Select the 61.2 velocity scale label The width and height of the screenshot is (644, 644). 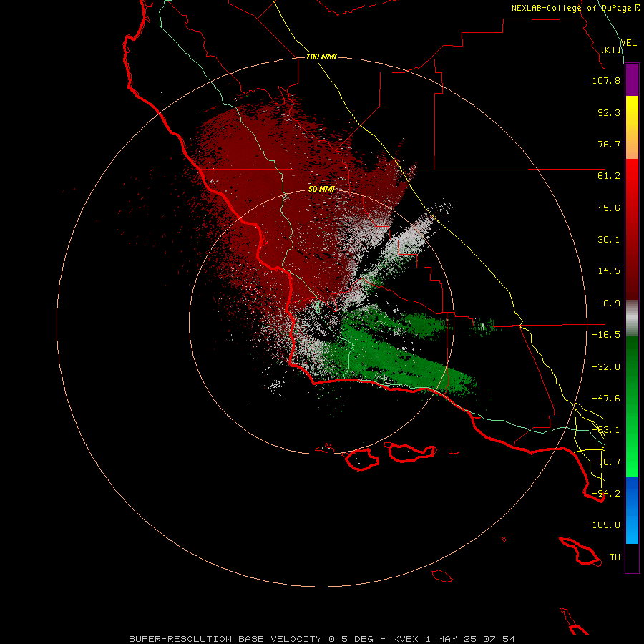(609, 176)
